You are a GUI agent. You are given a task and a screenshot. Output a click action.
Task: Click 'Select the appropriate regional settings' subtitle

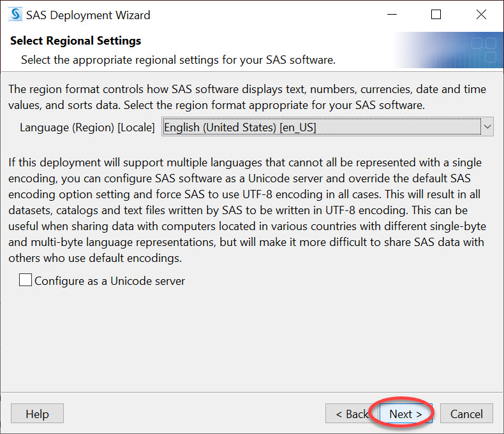(178, 60)
